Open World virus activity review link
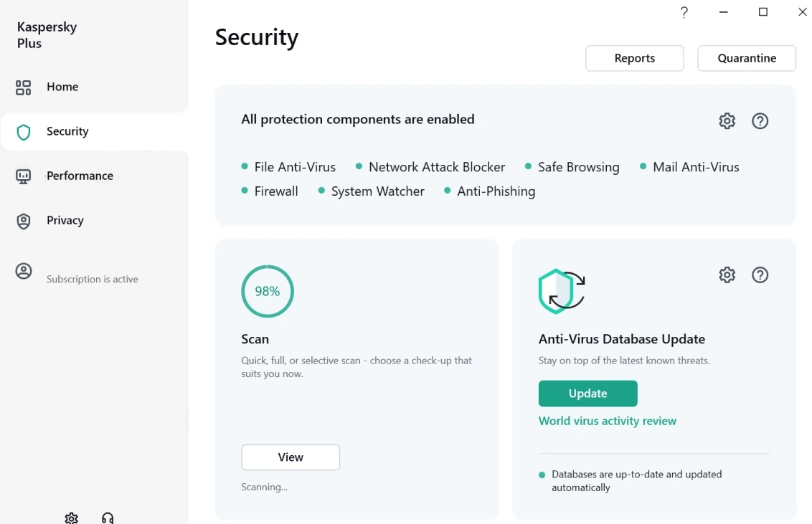The image size is (812, 524). [608, 421]
